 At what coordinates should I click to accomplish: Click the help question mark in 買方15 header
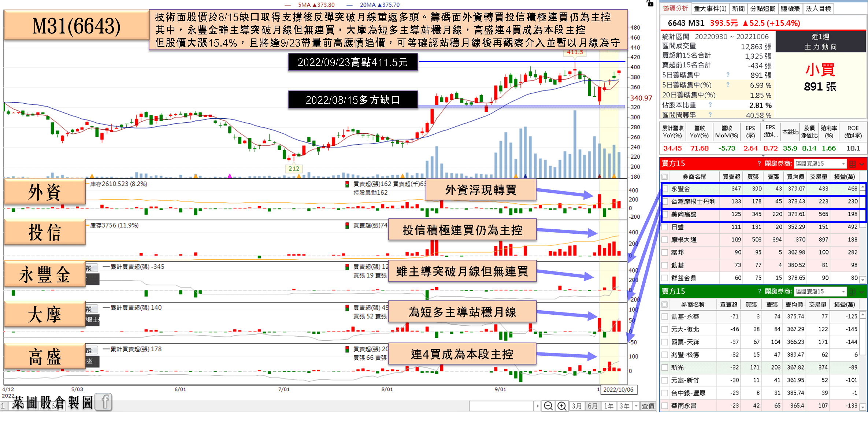(759, 163)
